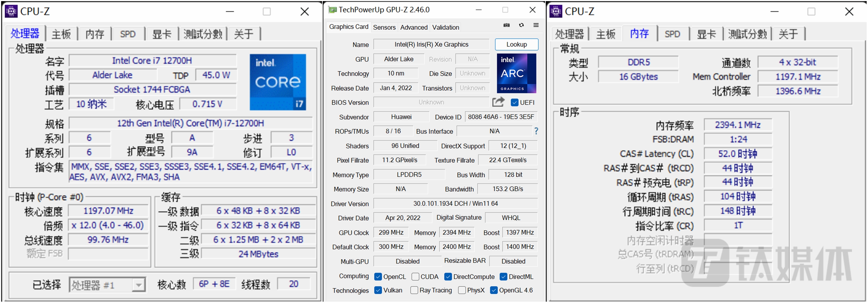Viewport: 868px width, 303px height.
Task: Click the BIOS export share icon
Action: coord(498,102)
